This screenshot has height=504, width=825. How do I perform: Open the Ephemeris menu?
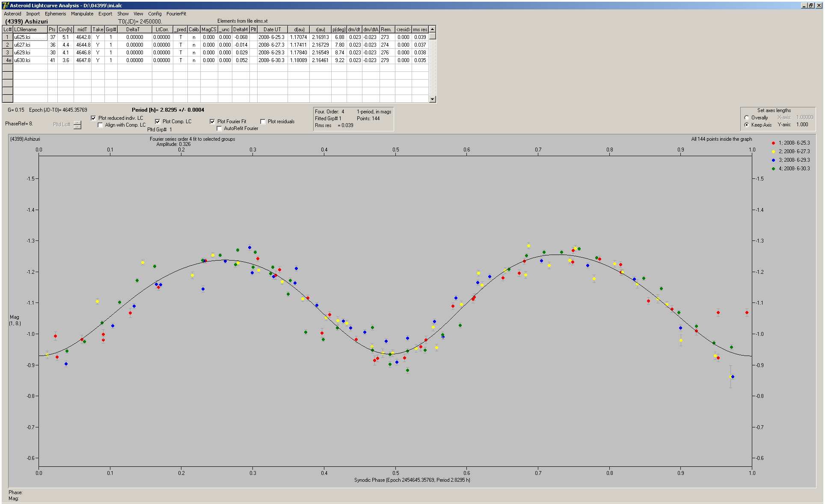tap(56, 14)
